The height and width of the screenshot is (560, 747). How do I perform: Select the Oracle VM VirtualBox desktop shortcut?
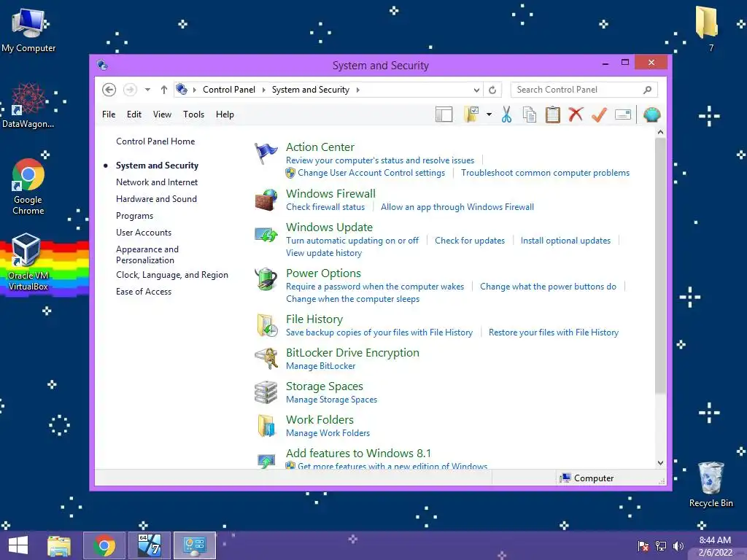(28, 262)
